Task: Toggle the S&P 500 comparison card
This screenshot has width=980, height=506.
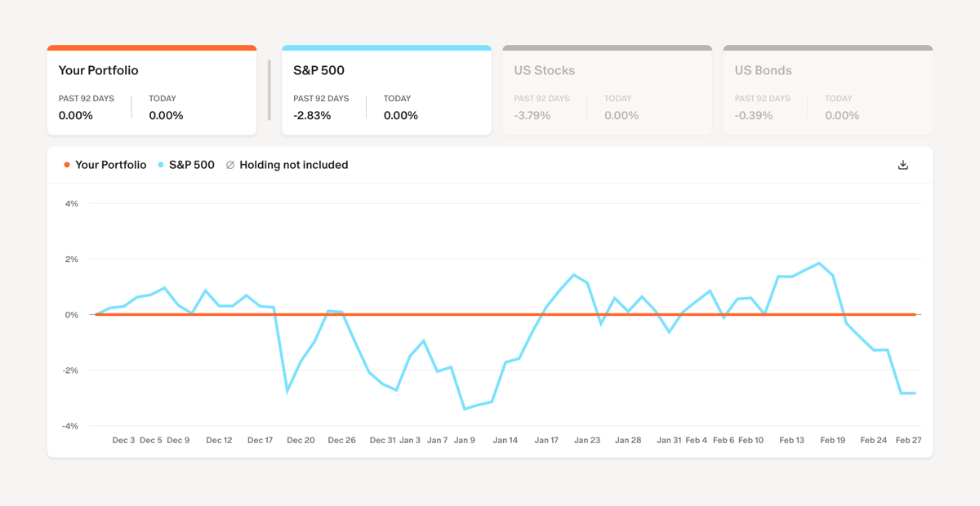Action: click(386, 90)
